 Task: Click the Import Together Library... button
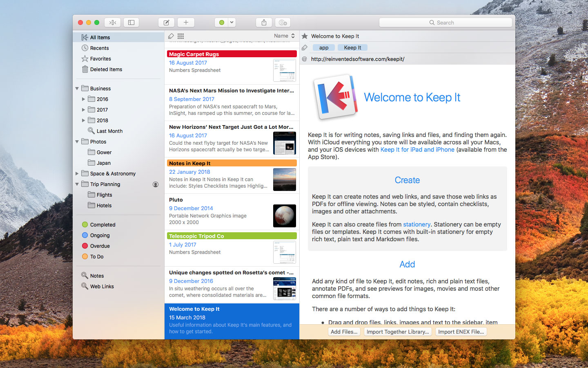[398, 332]
